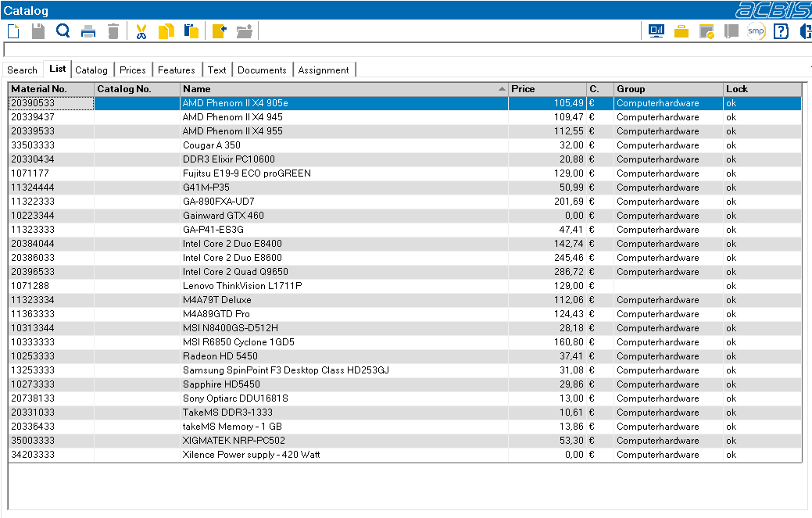This screenshot has height=518, width=812.
Task: Open the smp round logo icon
Action: pos(756,31)
